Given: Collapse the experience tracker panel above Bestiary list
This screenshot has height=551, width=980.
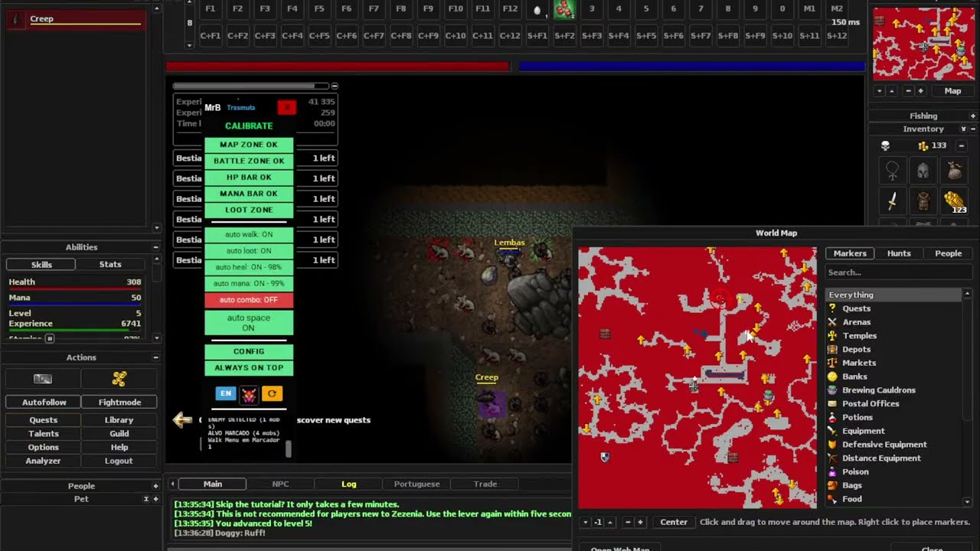Looking at the screenshot, I should (335, 86).
